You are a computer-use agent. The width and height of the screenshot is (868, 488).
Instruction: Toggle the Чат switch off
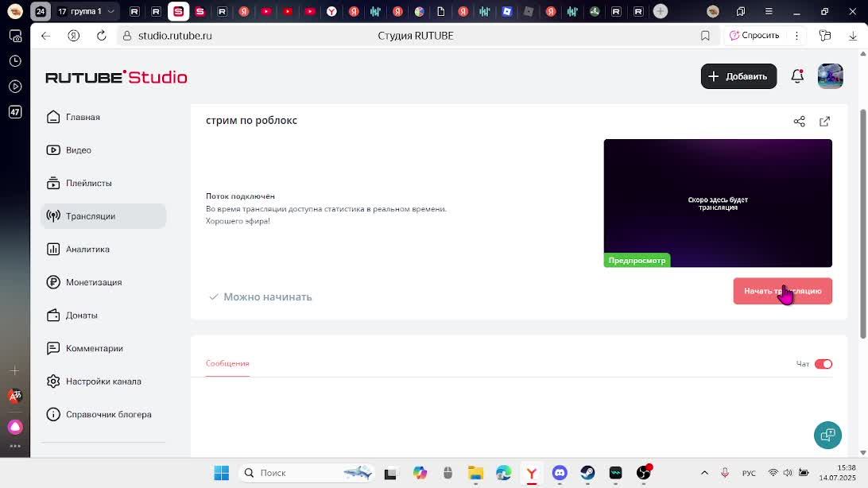click(823, 363)
